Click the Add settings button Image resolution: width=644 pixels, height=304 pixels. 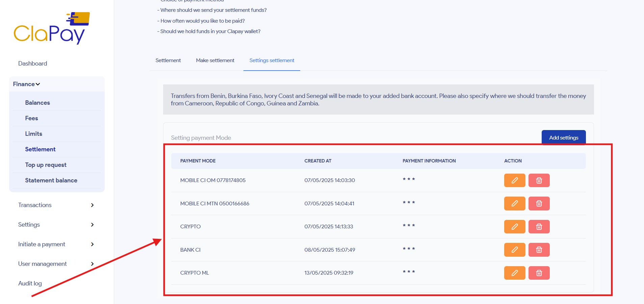point(563,137)
